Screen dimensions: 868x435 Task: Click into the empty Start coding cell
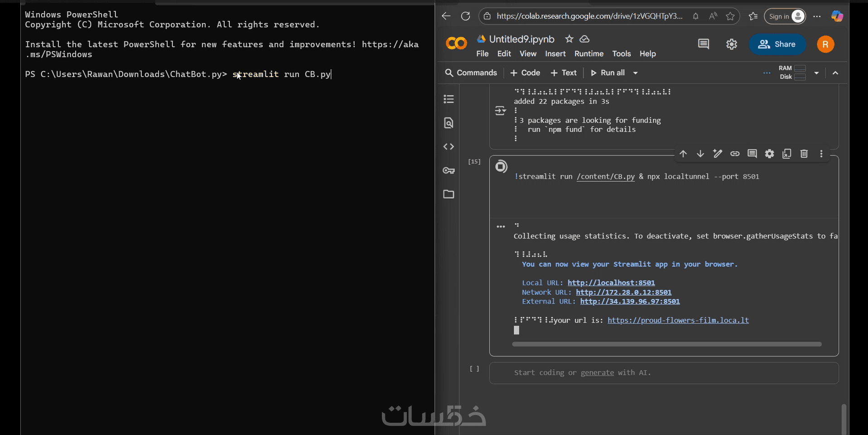click(664, 373)
